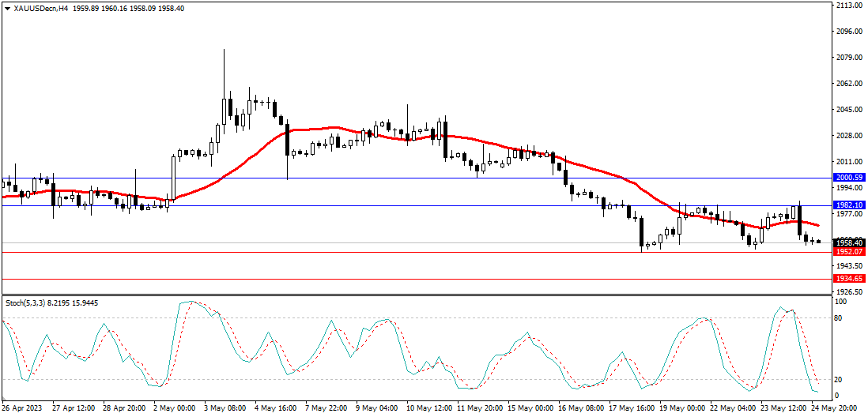Select the red horizontal line at 1934.65
The width and height of the screenshot is (868, 417).
pos(417,280)
